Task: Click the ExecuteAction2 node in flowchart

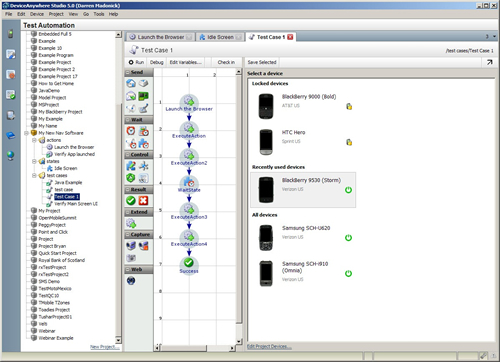Action: click(x=189, y=157)
